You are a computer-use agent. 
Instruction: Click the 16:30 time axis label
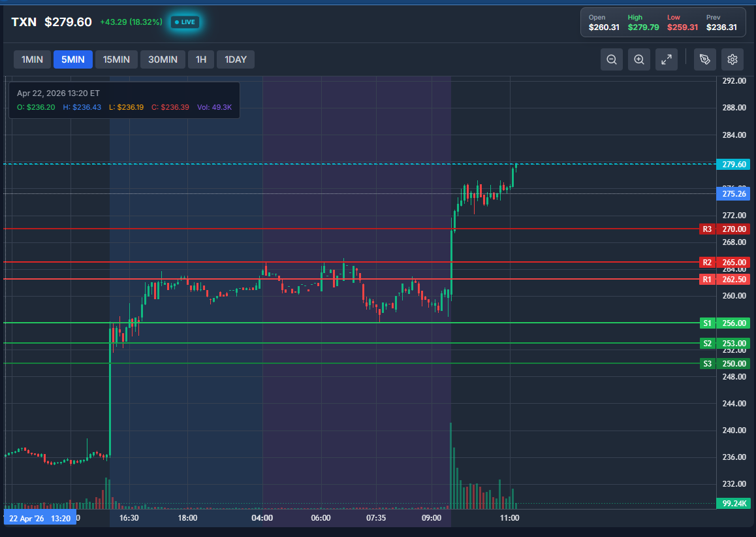129,518
